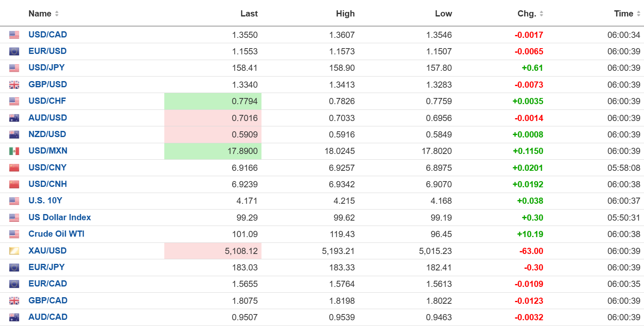Click the red highlighted XAU/USD last price
Viewport: 644px width, 326px height.
coord(241,251)
